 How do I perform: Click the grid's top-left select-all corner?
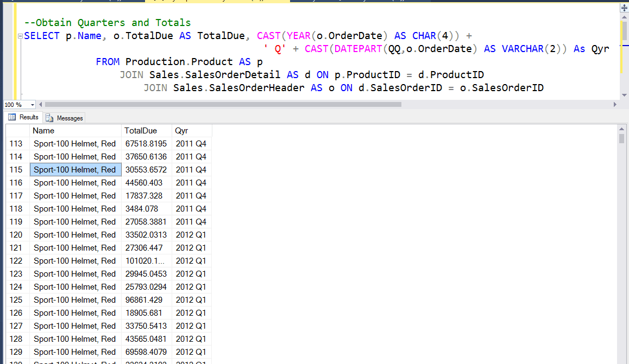17,131
